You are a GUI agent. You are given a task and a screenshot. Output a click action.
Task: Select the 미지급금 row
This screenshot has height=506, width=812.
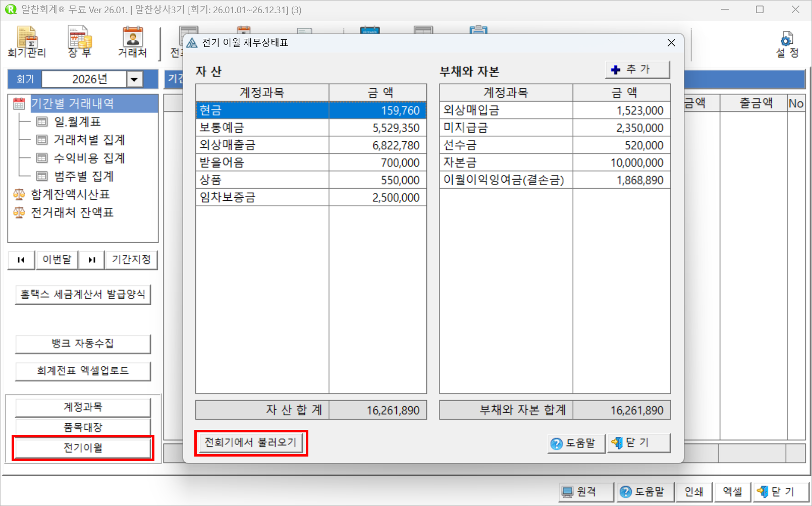555,128
